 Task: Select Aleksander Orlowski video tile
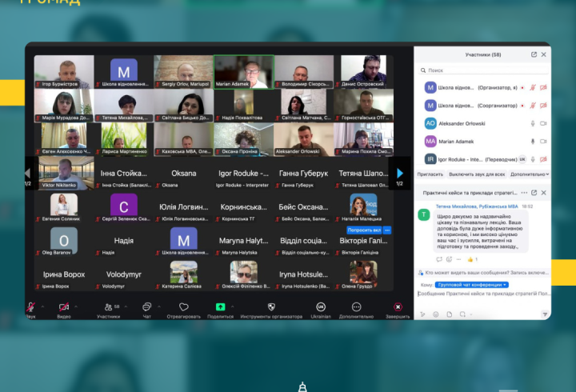point(303,139)
